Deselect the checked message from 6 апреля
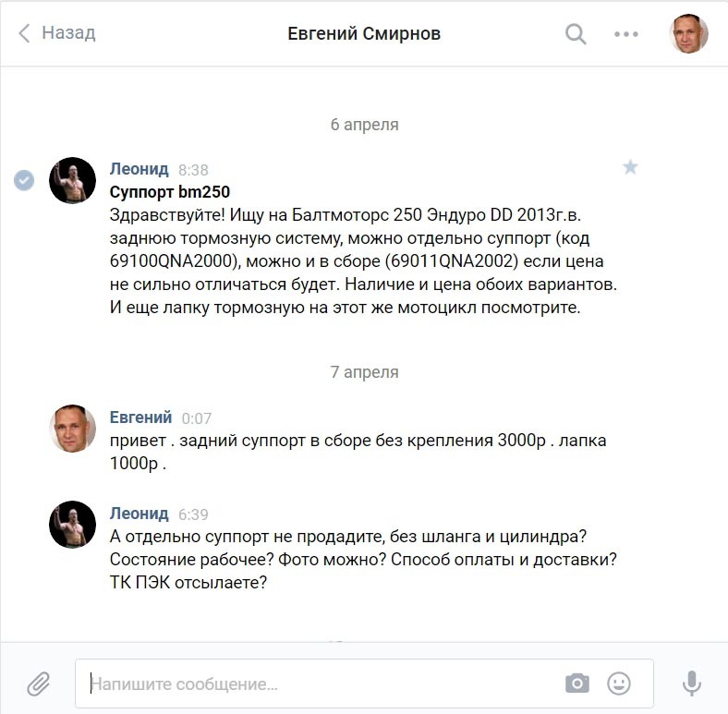Screen dimensions: 728x714 pyautogui.click(x=24, y=180)
